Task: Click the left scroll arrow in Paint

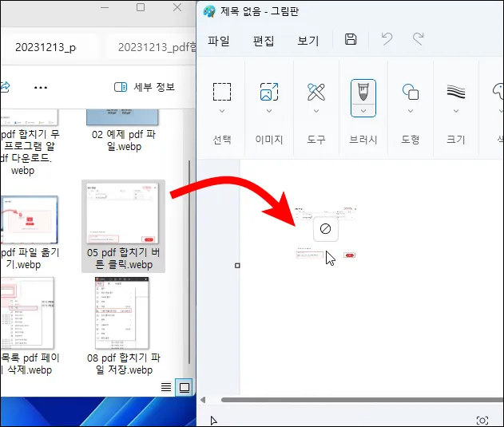Action: (203, 400)
